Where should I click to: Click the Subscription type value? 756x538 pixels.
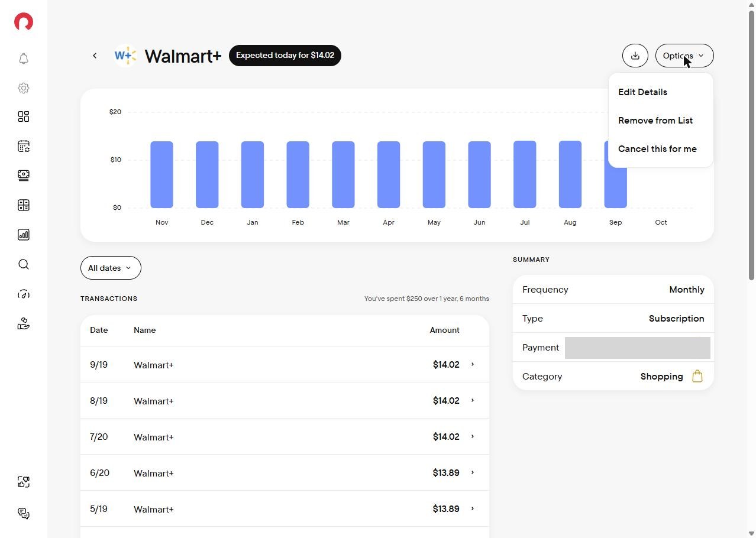coord(676,319)
